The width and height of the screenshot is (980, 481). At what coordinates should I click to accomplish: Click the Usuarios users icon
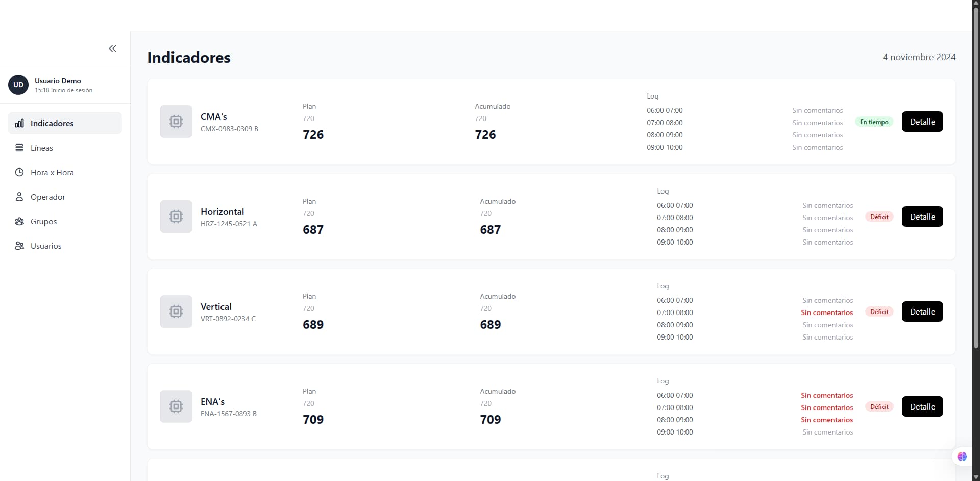click(x=19, y=246)
